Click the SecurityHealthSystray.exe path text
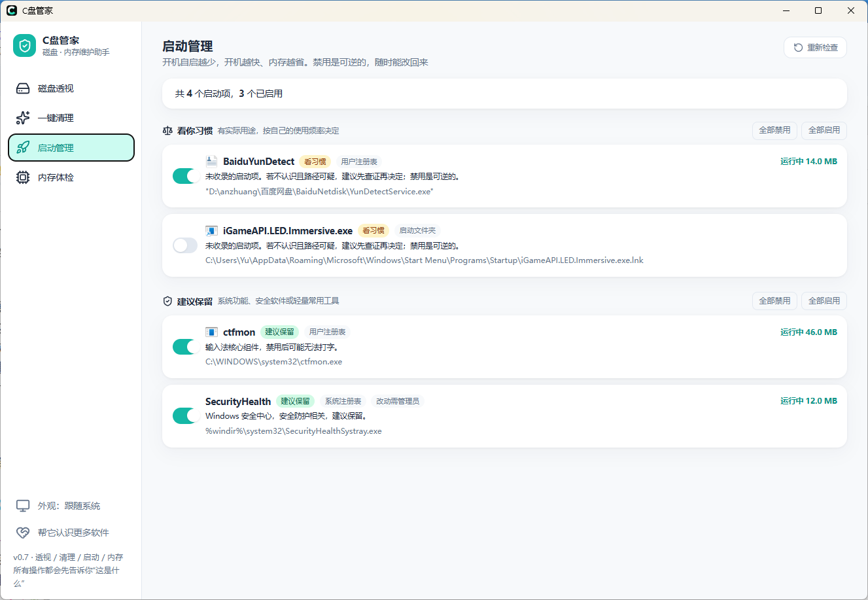 coord(294,431)
